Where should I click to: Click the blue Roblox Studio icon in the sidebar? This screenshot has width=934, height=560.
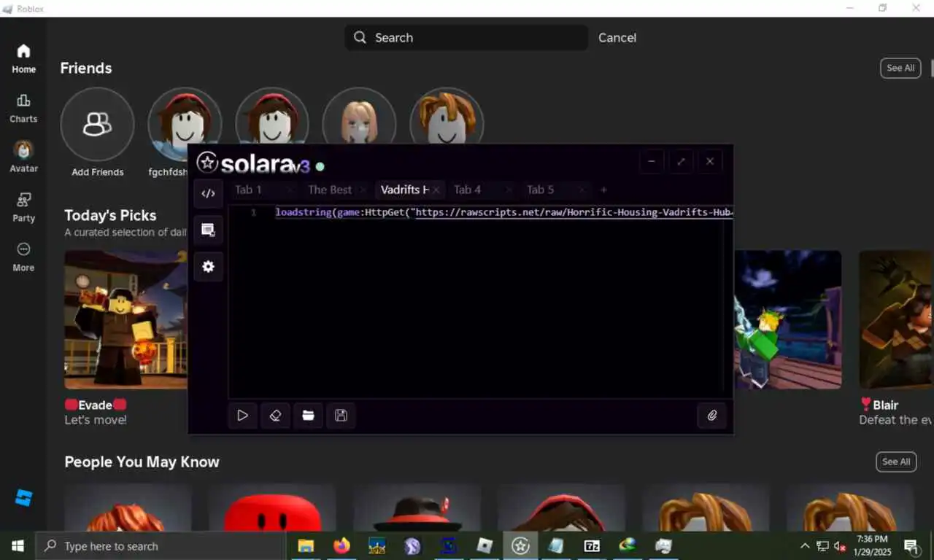click(x=23, y=498)
